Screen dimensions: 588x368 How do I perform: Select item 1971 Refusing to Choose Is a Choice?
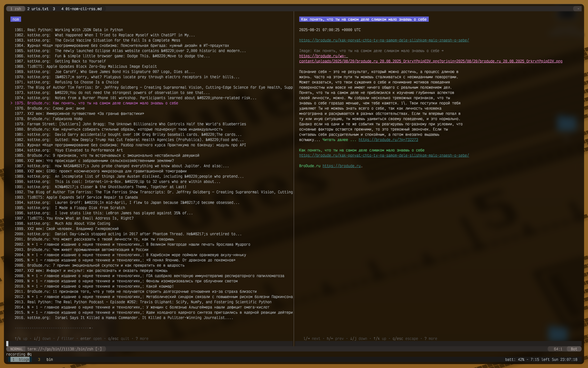[67, 82]
